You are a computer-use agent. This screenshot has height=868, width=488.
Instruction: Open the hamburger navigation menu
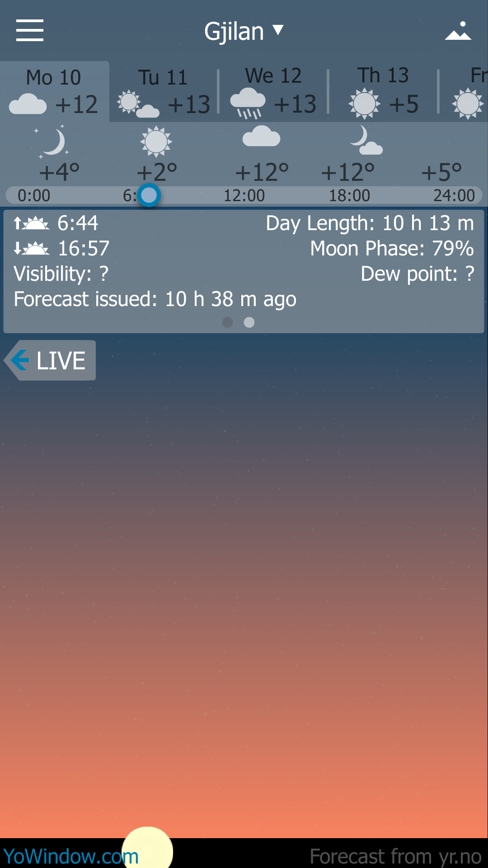pyautogui.click(x=30, y=30)
